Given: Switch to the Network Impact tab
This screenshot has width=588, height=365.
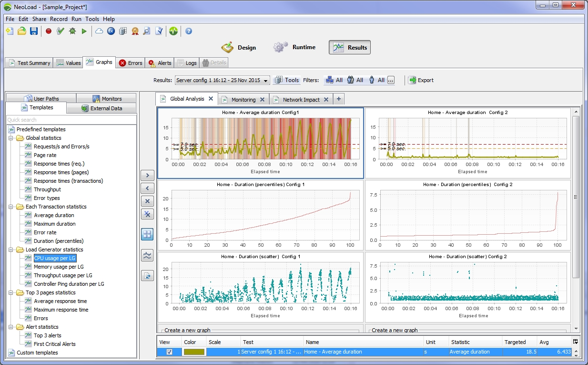Looking at the screenshot, I should click(301, 100).
